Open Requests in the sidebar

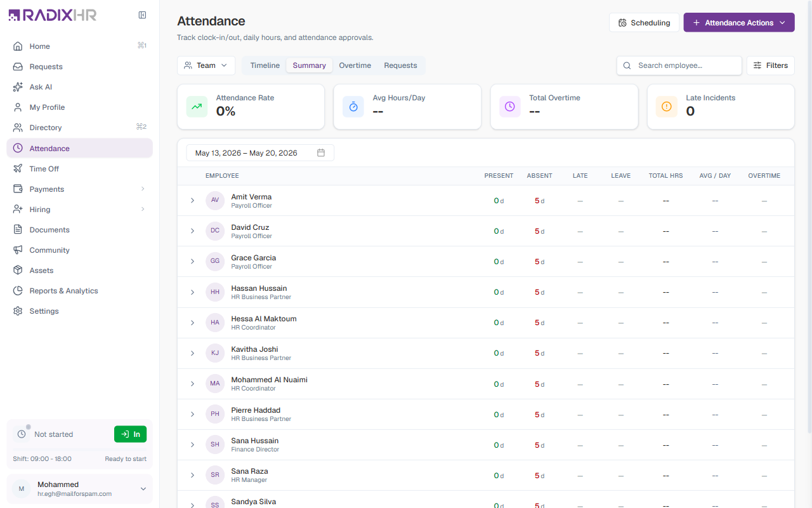tap(79, 67)
